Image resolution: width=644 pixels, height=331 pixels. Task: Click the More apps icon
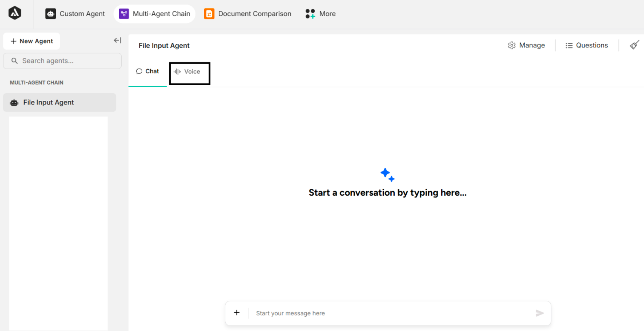pyautogui.click(x=310, y=14)
